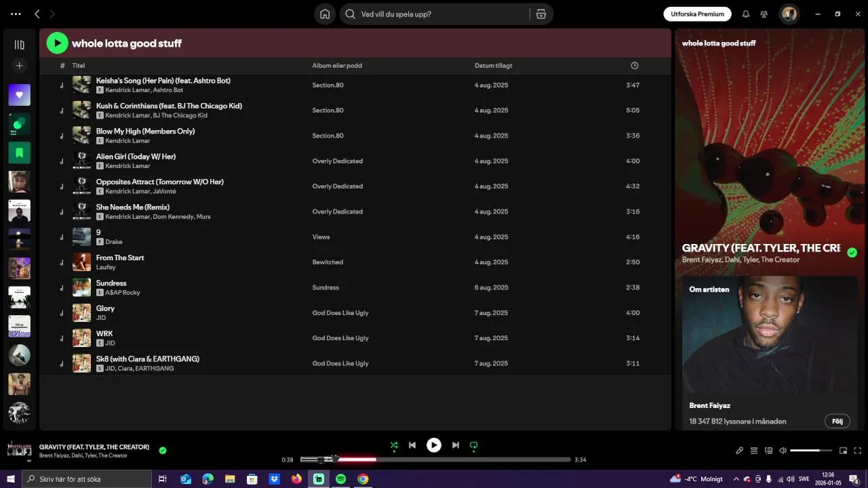Mute the Spotify volume speaker icon
The width and height of the screenshot is (868, 488).
click(783, 451)
